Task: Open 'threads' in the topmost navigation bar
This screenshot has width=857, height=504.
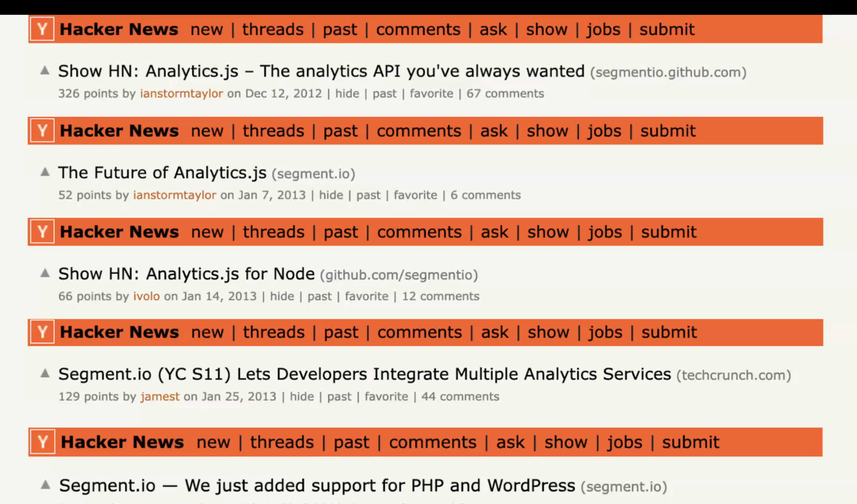Action: point(273,29)
